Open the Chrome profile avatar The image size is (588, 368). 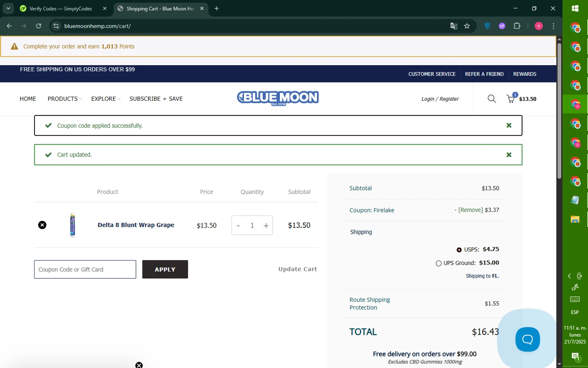pyautogui.click(x=539, y=26)
